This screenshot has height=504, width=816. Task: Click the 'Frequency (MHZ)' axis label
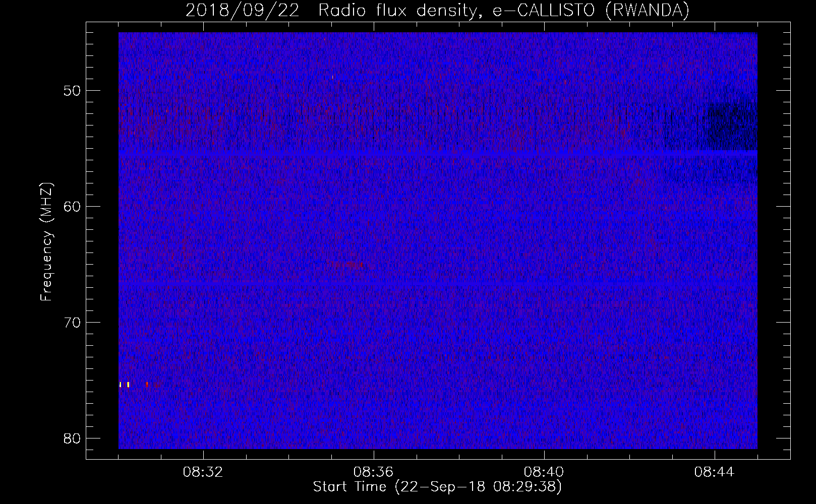46,242
